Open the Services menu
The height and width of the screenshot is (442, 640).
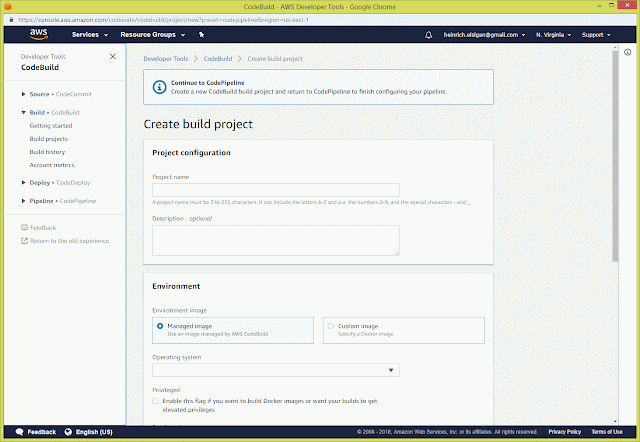90,35
